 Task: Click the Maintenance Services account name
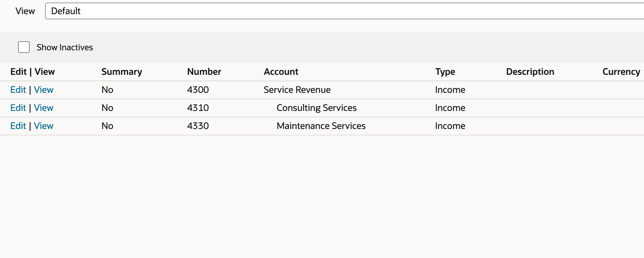point(321,126)
